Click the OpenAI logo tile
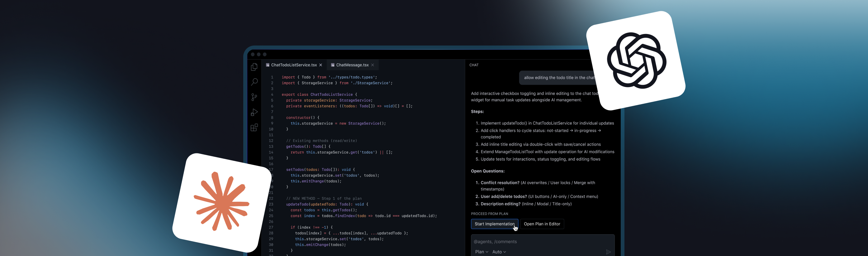 click(636, 61)
